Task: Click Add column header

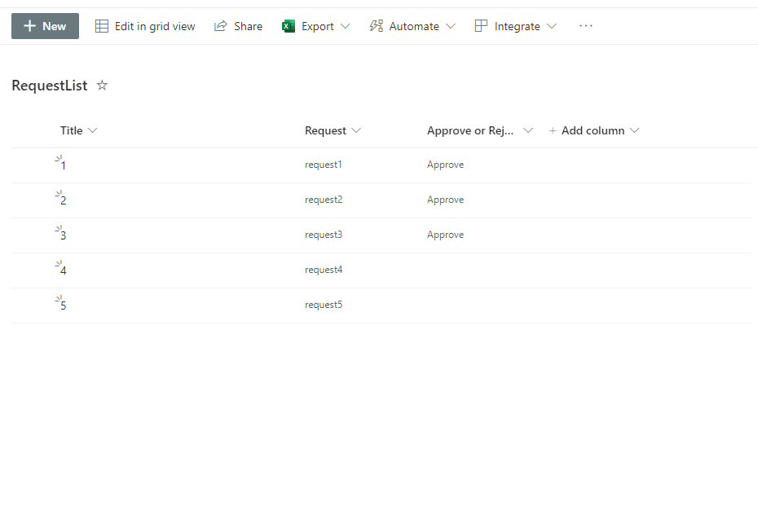Action: point(593,130)
